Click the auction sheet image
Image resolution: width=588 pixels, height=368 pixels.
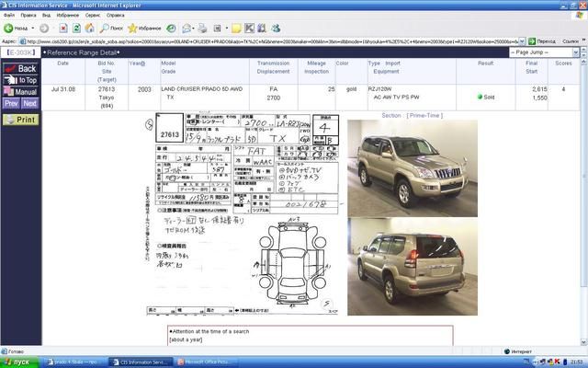point(243,213)
